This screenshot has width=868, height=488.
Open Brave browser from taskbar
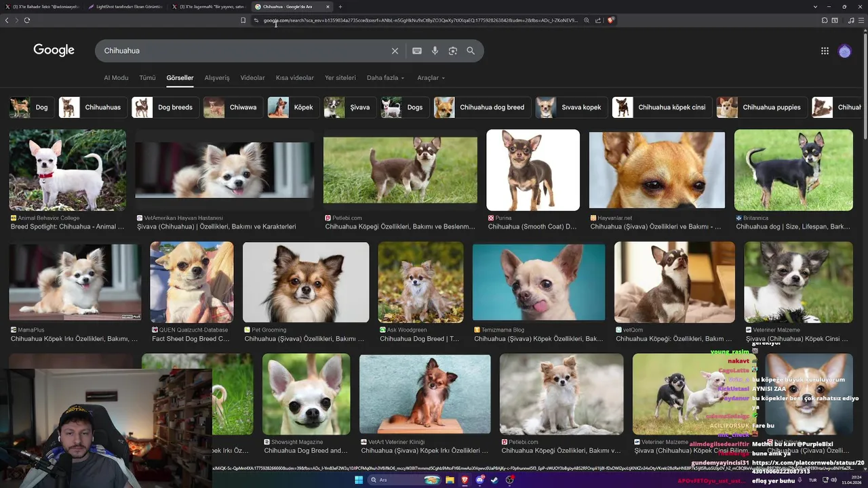click(465, 480)
